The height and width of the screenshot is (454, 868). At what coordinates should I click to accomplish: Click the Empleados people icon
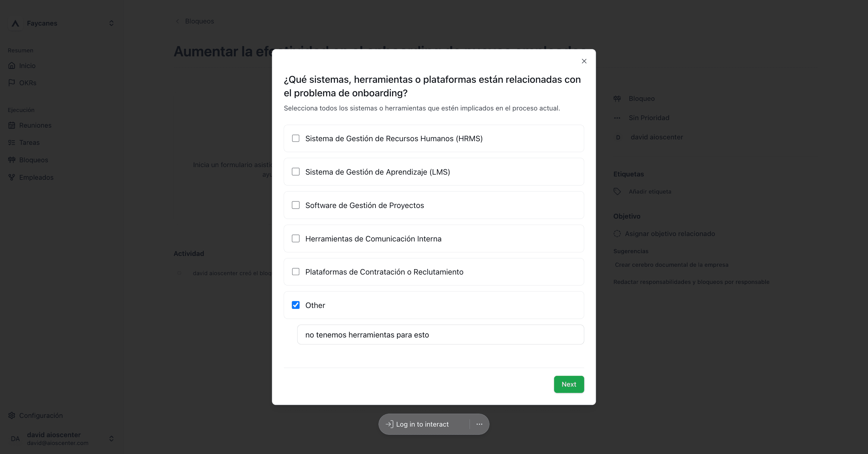pyautogui.click(x=12, y=177)
